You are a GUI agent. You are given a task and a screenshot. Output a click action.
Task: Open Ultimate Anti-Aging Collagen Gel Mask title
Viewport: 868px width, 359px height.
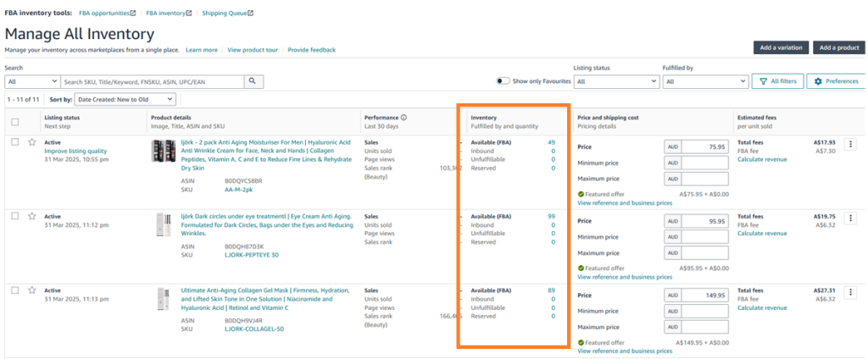click(265, 299)
